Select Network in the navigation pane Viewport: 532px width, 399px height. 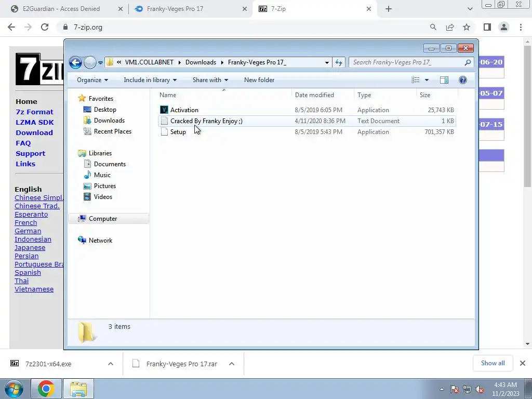point(100,241)
